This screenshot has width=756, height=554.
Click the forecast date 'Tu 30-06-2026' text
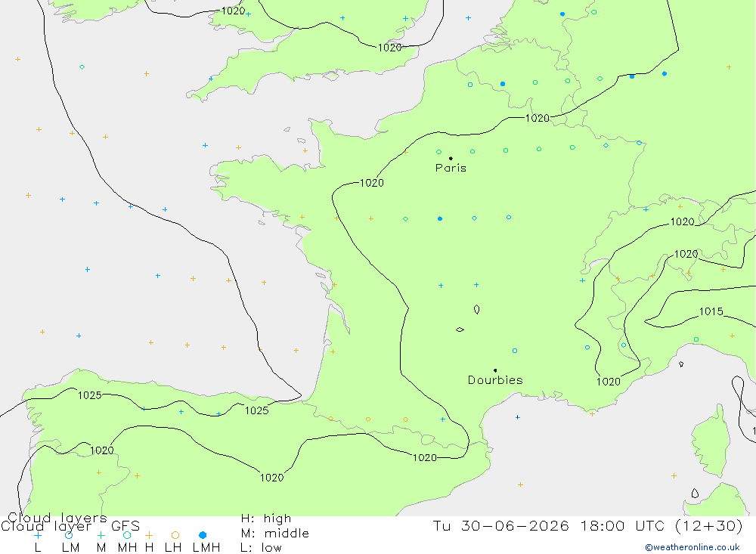point(501,525)
